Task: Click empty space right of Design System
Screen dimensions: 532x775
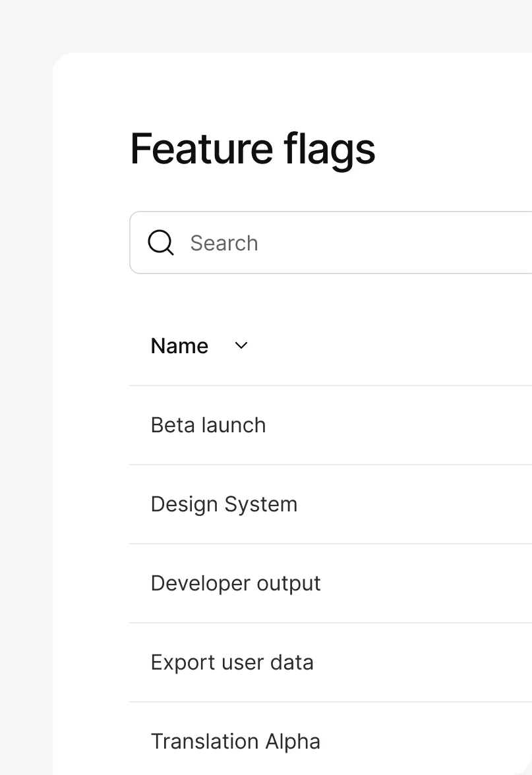Action: click(422, 504)
